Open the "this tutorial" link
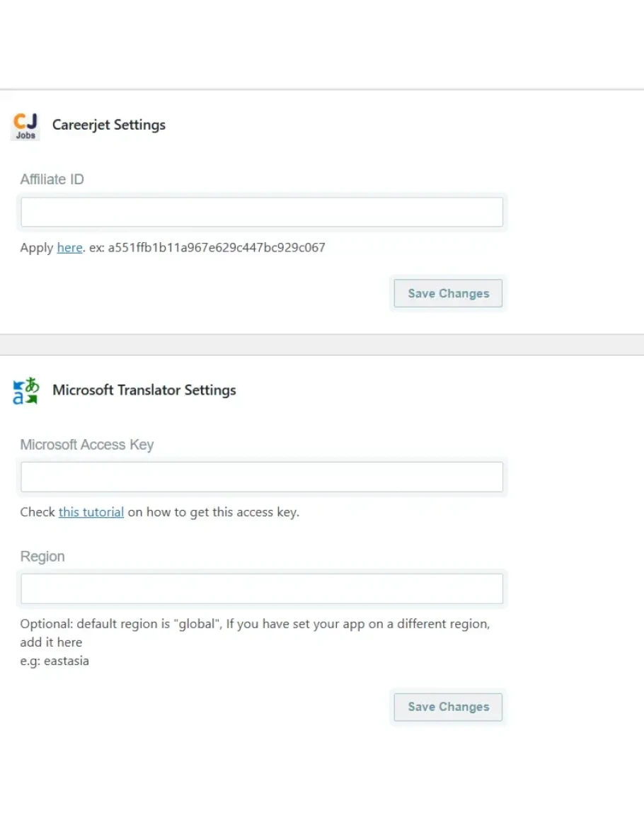The image size is (644, 818). pyautogui.click(x=91, y=512)
